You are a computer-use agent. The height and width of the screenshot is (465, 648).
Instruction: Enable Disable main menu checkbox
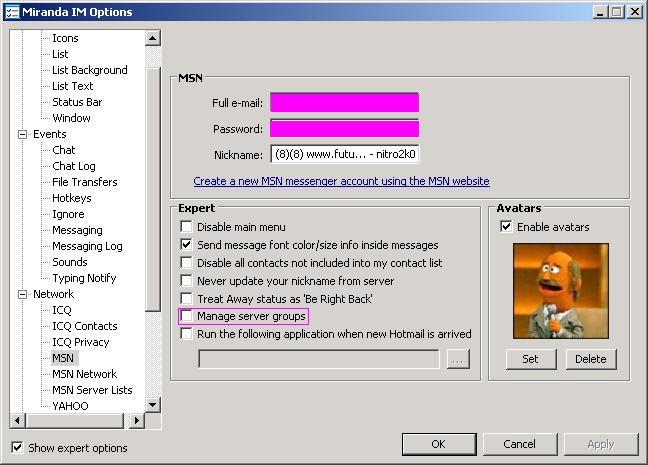[186, 227]
